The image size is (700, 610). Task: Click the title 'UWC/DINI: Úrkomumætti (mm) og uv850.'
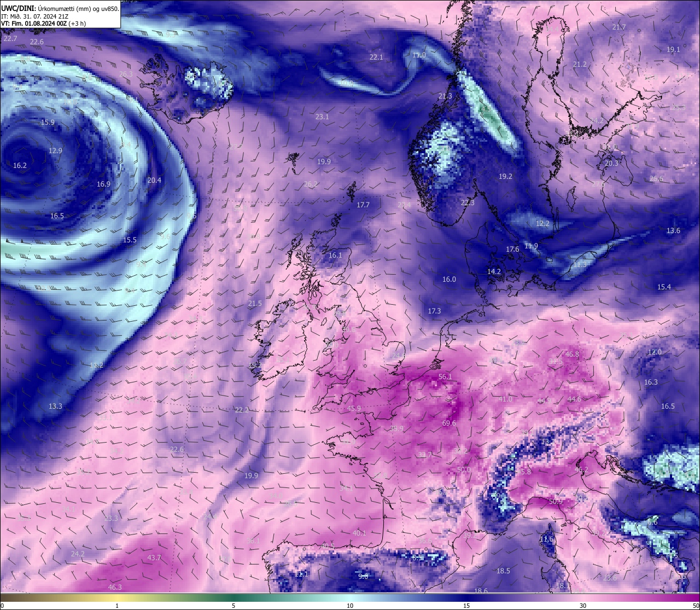[x=60, y=8]
